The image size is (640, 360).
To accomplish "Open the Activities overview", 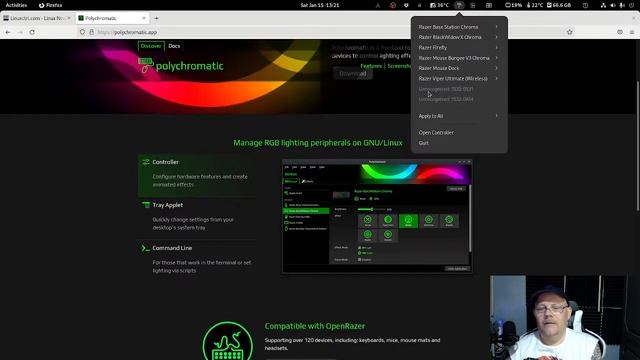I will [x=16, y=5].
